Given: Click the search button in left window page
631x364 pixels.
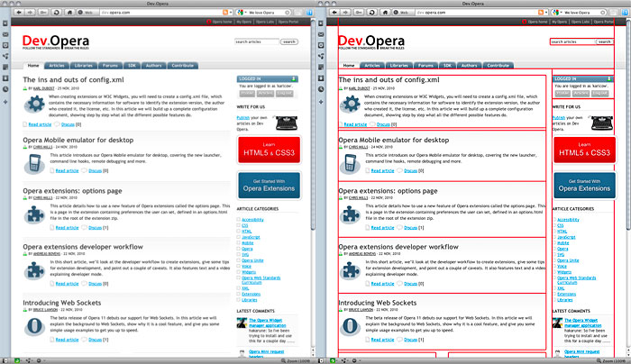Looking at the screenshot, I should tap(289, 41).
